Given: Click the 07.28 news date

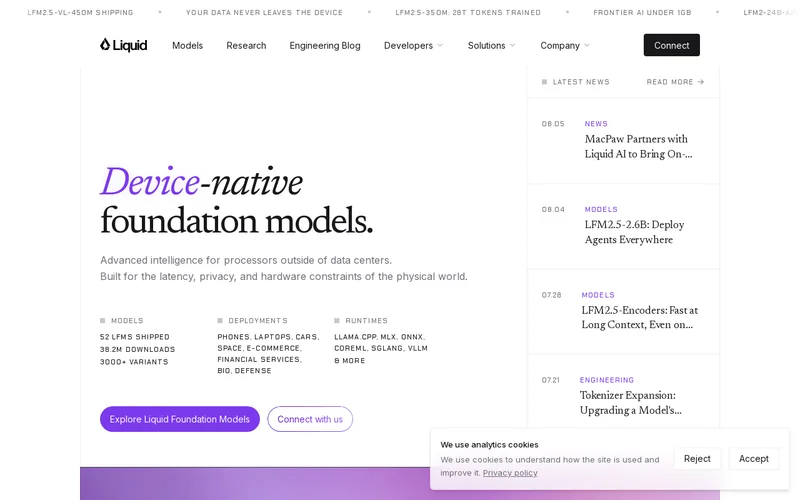Looking at the screenshot, I should coord(552,295).
